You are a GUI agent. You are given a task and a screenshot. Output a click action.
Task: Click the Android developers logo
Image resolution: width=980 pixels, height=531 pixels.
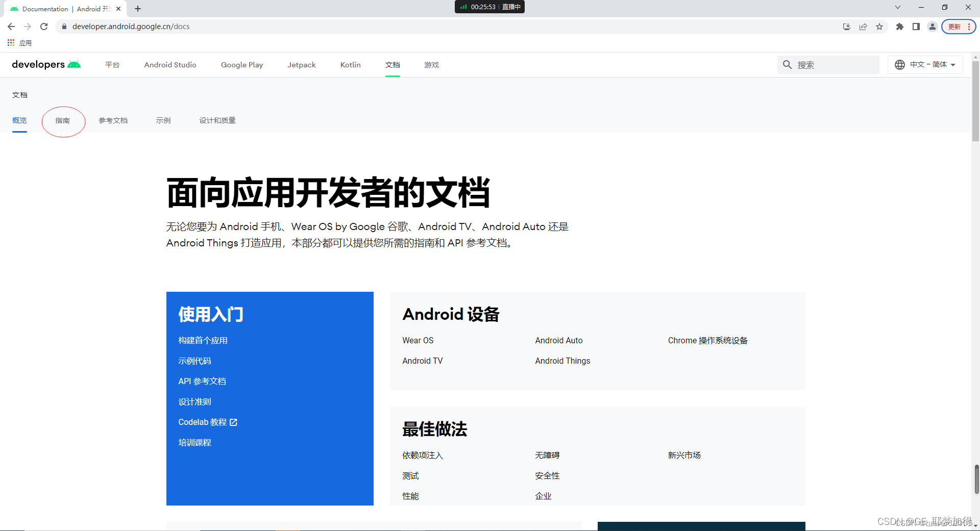pyautogui.click(x=46, y=64)
